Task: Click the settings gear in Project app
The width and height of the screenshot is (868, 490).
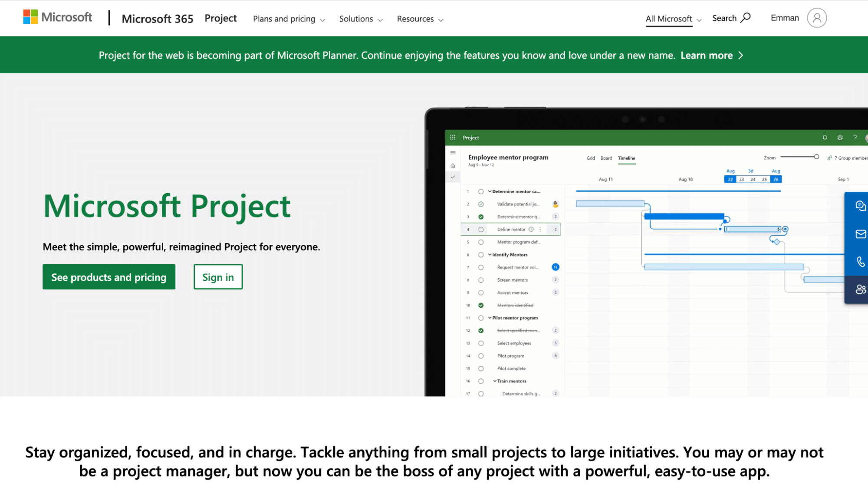Action: click(x=840, y=138)
